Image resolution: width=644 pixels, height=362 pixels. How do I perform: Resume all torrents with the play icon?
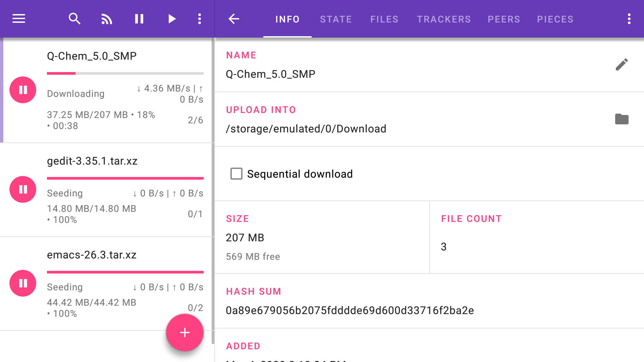[172, 19]
